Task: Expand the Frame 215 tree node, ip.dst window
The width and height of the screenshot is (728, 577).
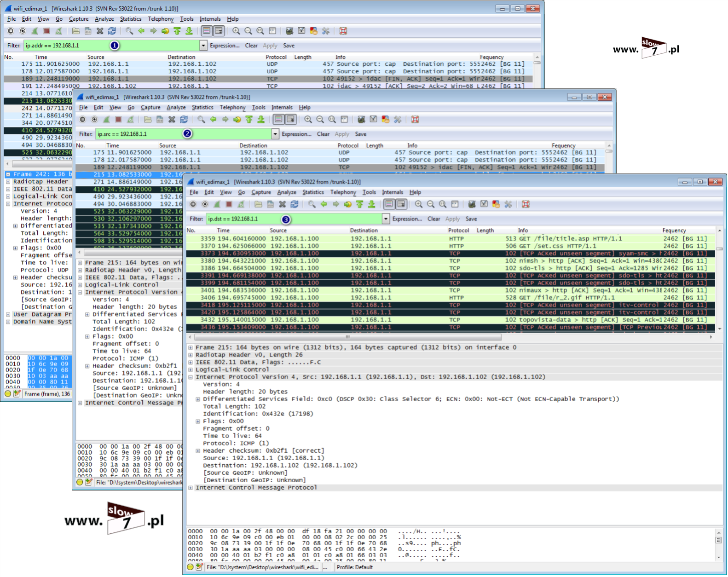Action: pos(191,348)
